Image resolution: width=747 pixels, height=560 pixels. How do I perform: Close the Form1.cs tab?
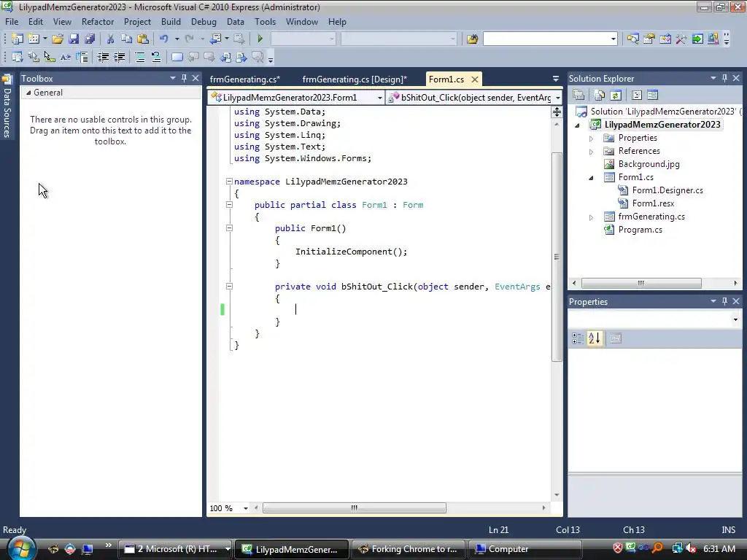[x=474, y=79]
